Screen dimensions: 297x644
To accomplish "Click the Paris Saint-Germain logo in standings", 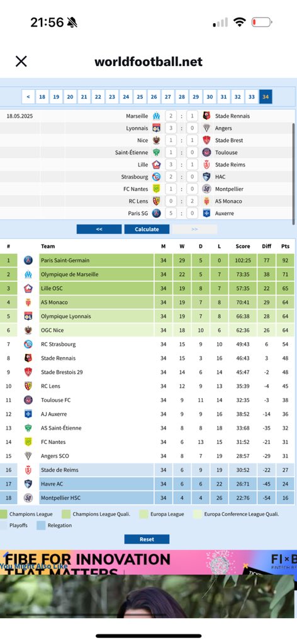I will 28,260.
